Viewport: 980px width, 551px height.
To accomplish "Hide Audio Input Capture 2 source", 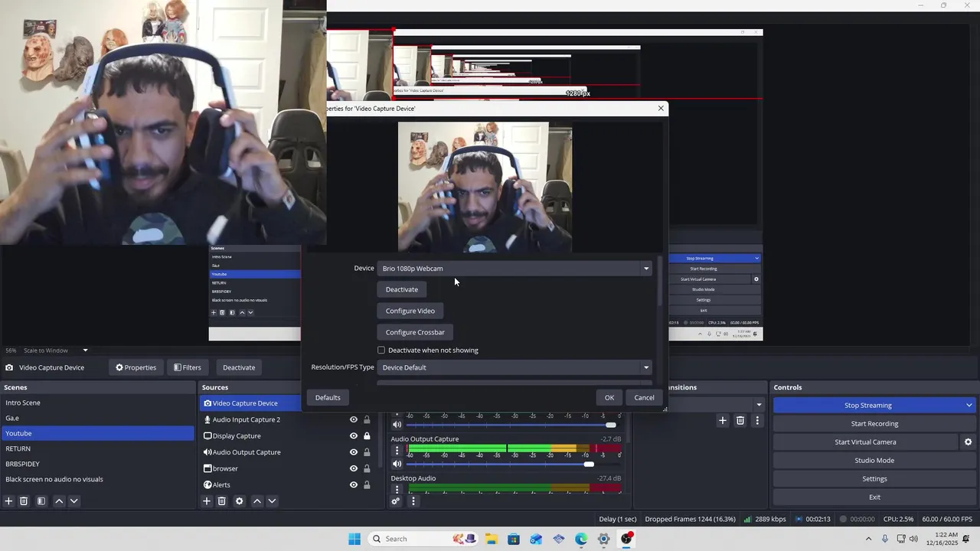I will pyautogui.click(x=353, y=419).
